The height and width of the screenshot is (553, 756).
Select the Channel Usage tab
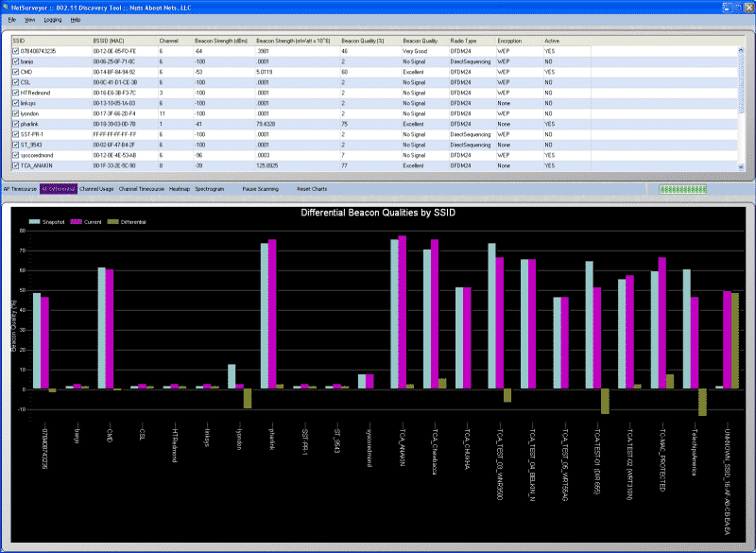click(x=96, y=189)
